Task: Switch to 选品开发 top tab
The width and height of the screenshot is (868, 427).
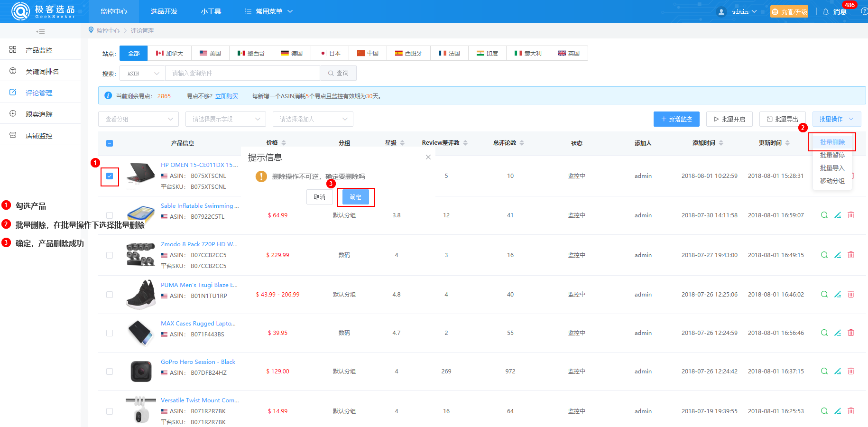Action: [x=164, y=11]
